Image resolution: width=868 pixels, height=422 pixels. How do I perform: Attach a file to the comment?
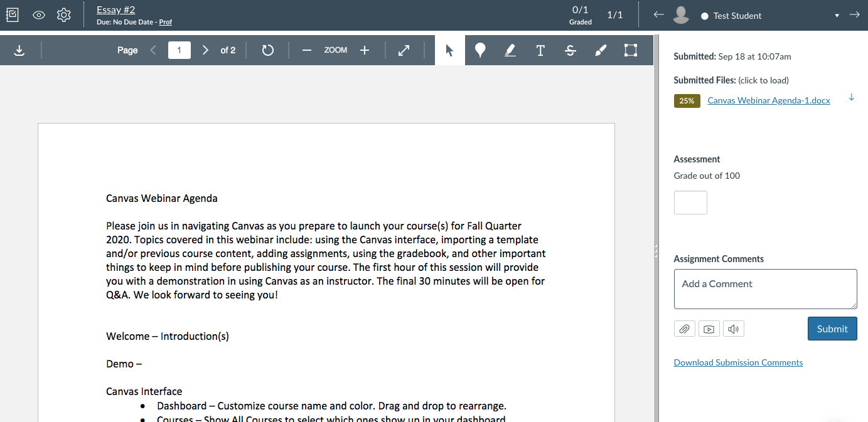(x=684, y=328)
